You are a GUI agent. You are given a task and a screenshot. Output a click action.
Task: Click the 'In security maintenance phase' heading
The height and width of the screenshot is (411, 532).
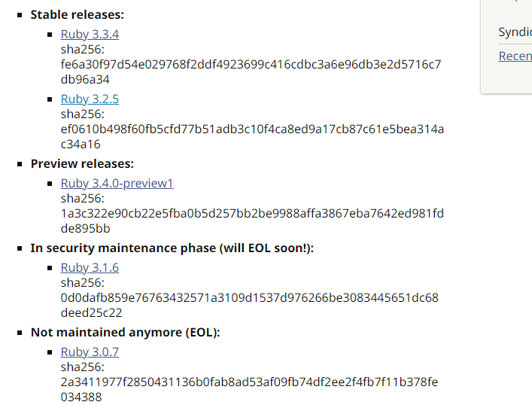[x=172, y=248]
